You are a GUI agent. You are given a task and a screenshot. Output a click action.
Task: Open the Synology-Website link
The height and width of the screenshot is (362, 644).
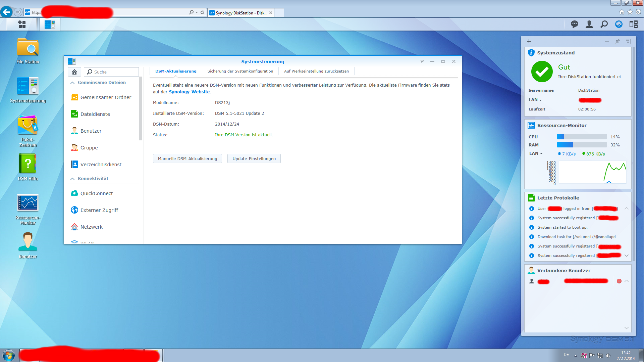[x=189, y=92]
